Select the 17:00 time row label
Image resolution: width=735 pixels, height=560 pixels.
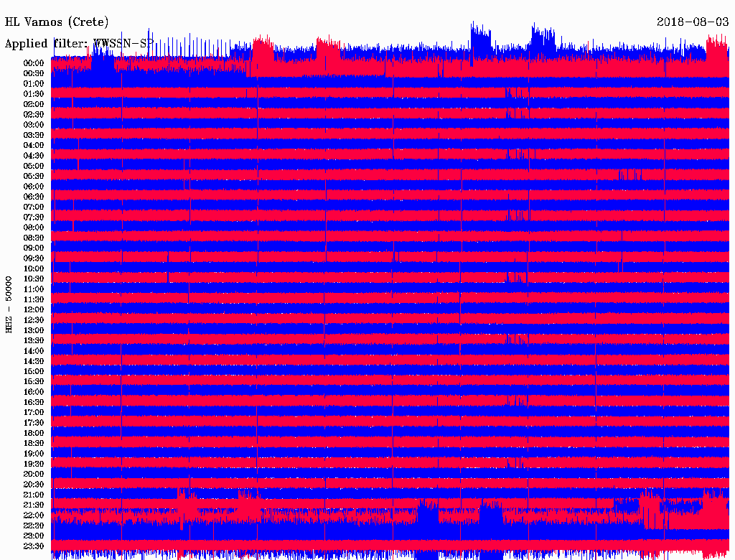(x=34, y=412)
